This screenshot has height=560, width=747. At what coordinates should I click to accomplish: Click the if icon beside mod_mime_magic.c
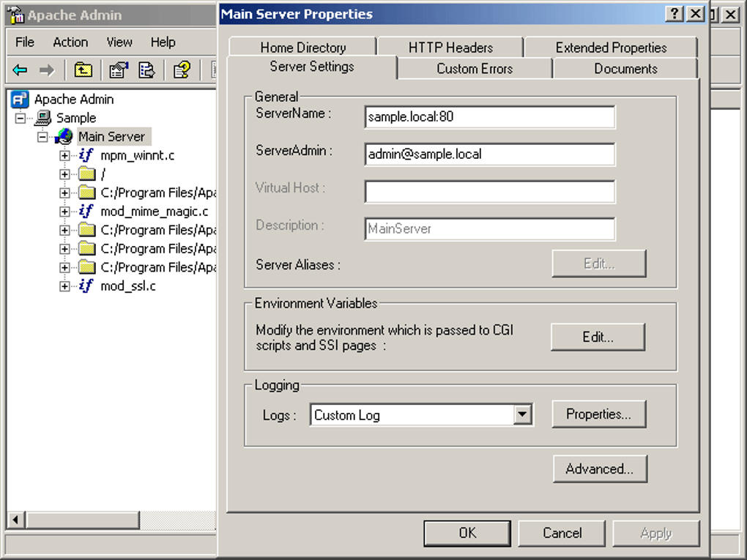click(86, 211)
